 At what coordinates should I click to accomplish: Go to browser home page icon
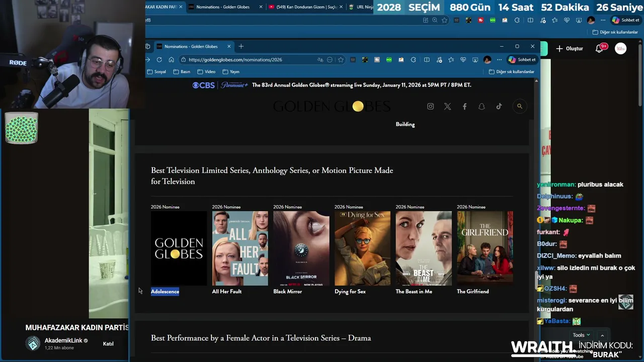coord(171,59)
